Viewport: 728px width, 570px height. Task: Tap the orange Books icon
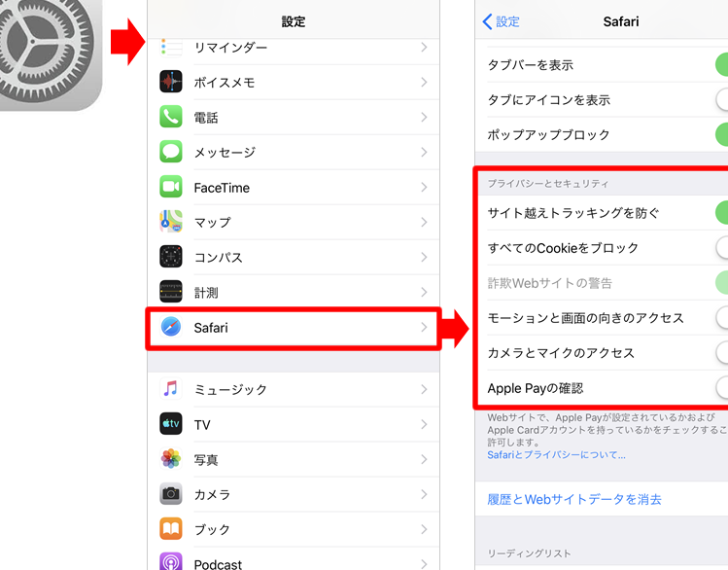[x=171, y=528]
